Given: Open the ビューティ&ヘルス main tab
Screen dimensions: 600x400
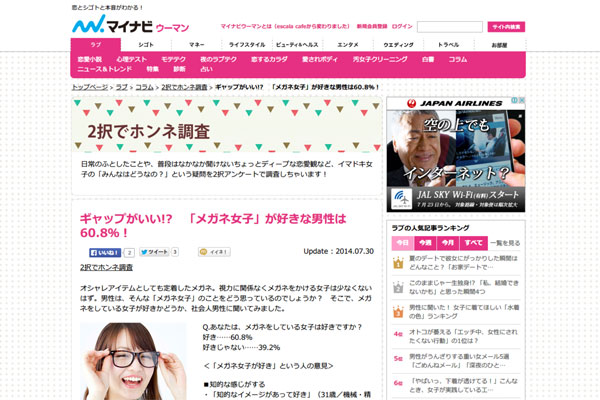Looking at the screenshot, I should pos(297,45).
